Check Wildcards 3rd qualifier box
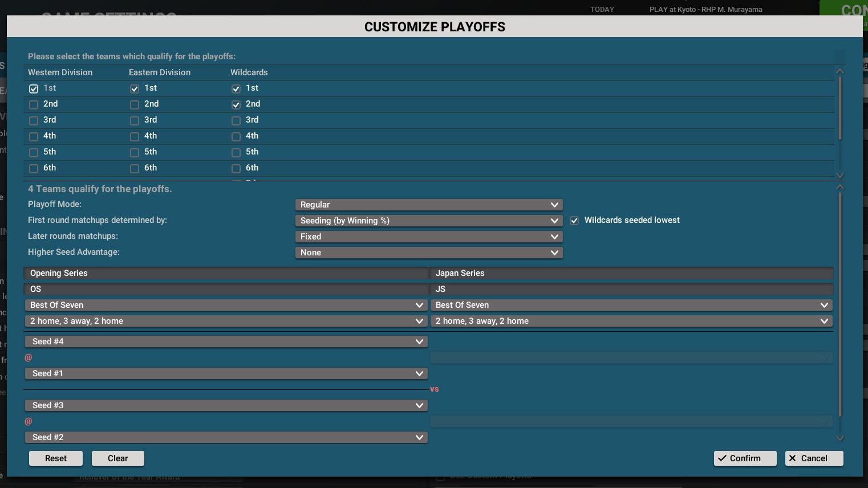 click(x=236, y=120)
